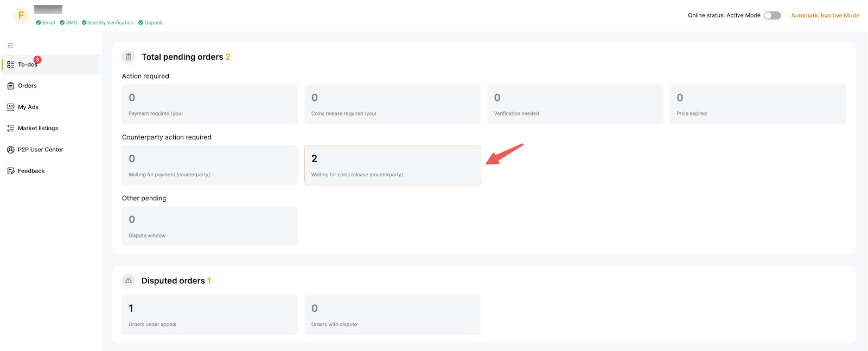Viewport: 868px width, 351px height.
Task: Click the P2P User Center profile icon
Action: [x=10, y=150]
